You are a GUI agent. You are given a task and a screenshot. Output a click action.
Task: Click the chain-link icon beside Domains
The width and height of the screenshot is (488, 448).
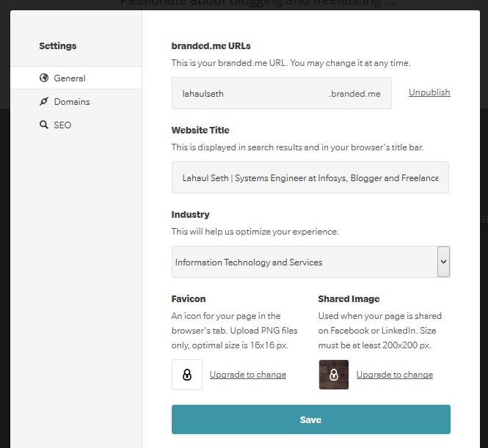click(x=44, y=102)
